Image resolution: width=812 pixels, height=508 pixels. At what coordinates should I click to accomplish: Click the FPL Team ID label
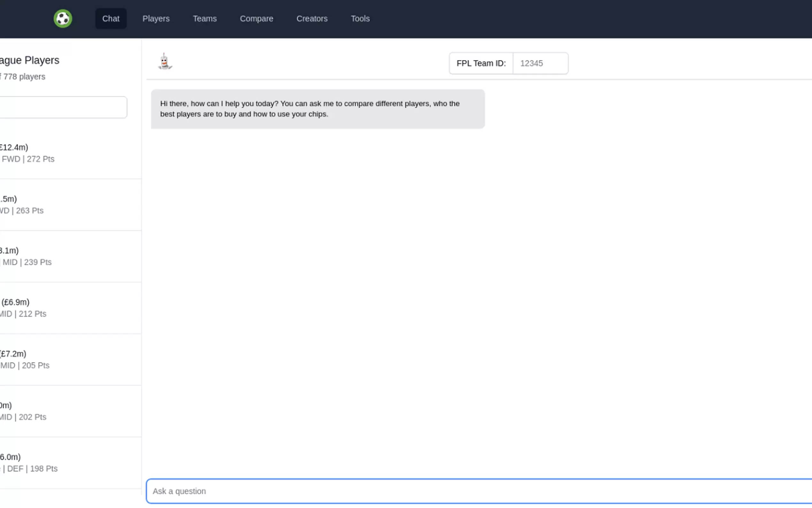pyautogui.click(x=481, y=63)
